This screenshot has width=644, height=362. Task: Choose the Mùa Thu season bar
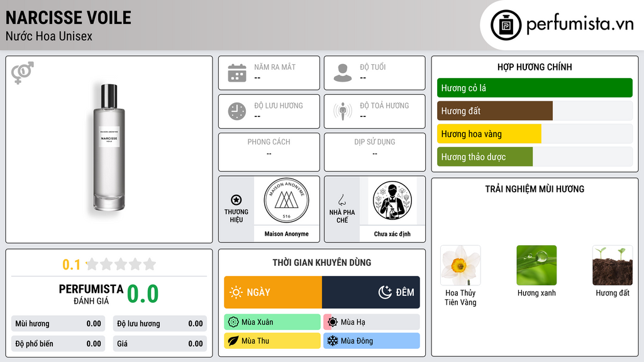pyautogui.click(x=272, y=341)
